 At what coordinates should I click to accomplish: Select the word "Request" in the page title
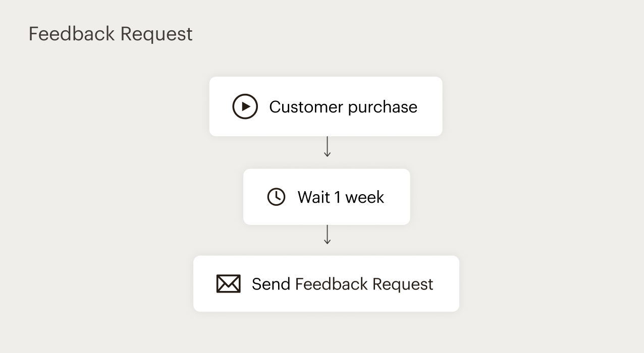[156, 35]
